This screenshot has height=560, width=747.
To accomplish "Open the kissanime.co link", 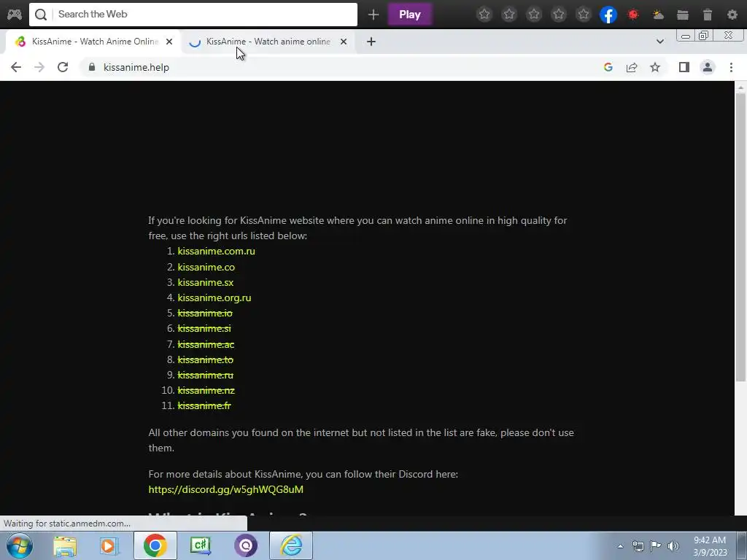I will click(x=206, y=267).
